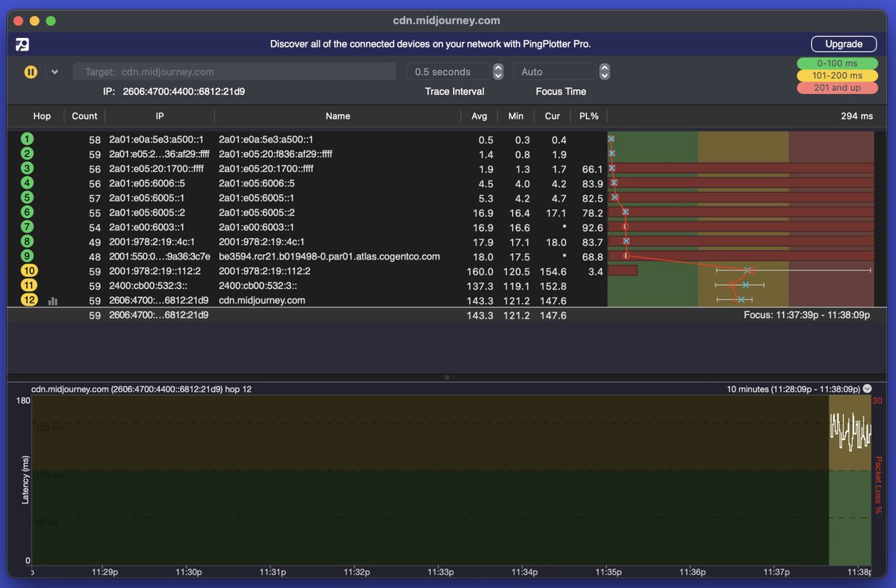Image resolution: width=896 pixels, height=588 pixels.
Task: Click the be3594.rcr21 cogentco.com hop name
Action: point(329,257)
